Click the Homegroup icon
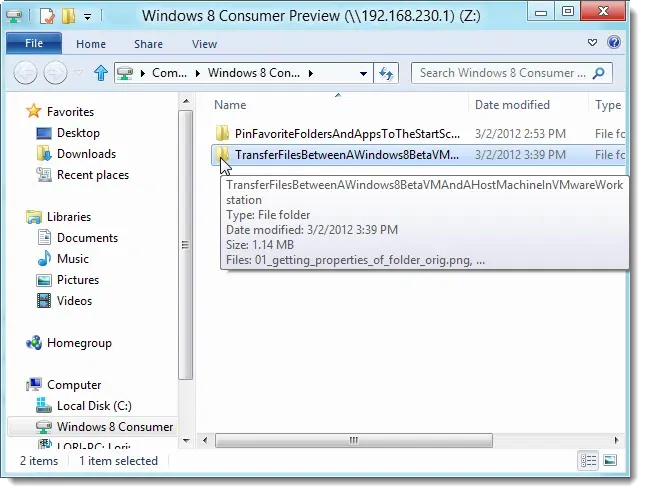Image resolution: width=645 pixels, height=493 pixels. [x=34, y=343]
